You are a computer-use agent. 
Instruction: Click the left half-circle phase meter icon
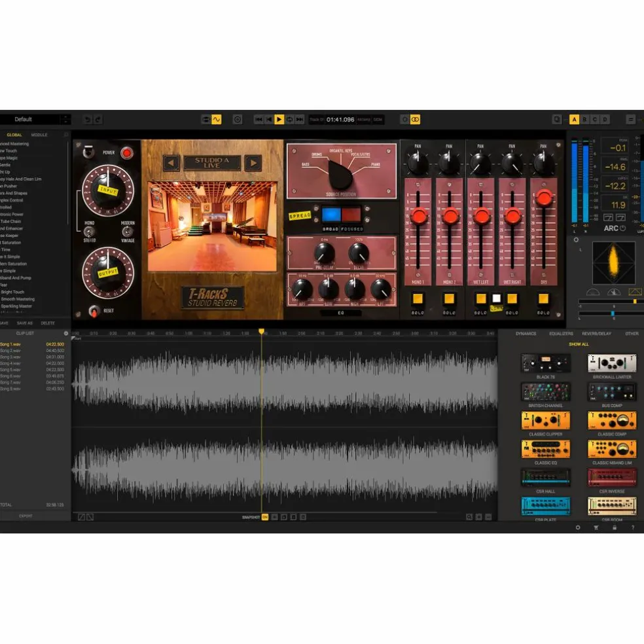pyautogui.click(x=593, y=292)
